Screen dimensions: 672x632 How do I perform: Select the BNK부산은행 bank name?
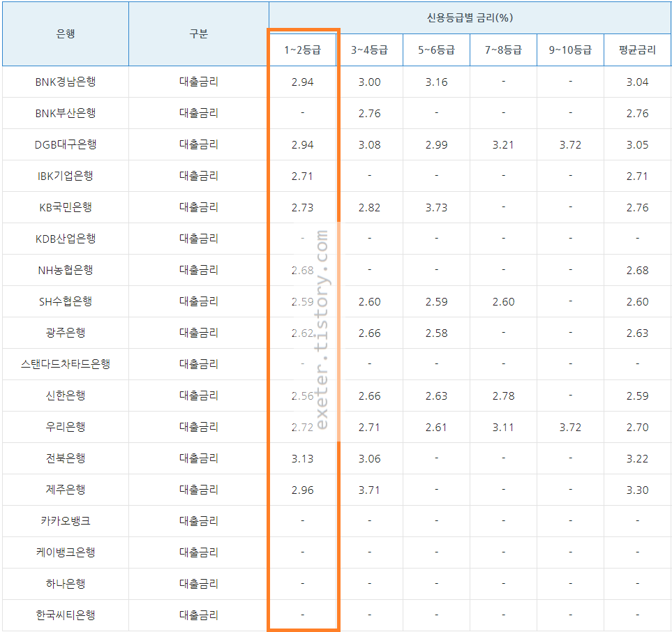(x=66, y=113)
